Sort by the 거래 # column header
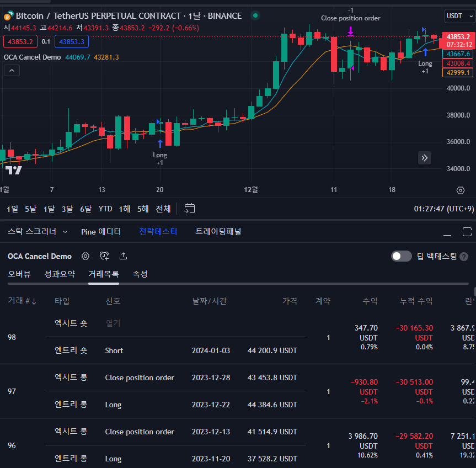 22,301
